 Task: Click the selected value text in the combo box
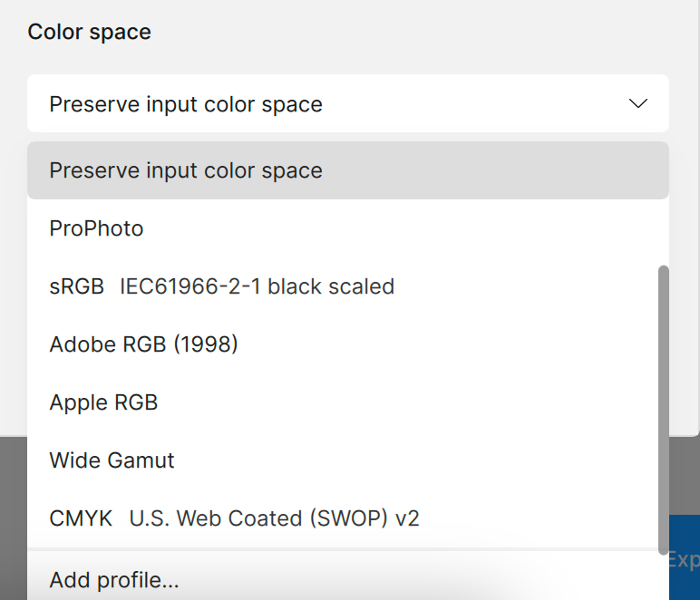click(x=186, y=104)
